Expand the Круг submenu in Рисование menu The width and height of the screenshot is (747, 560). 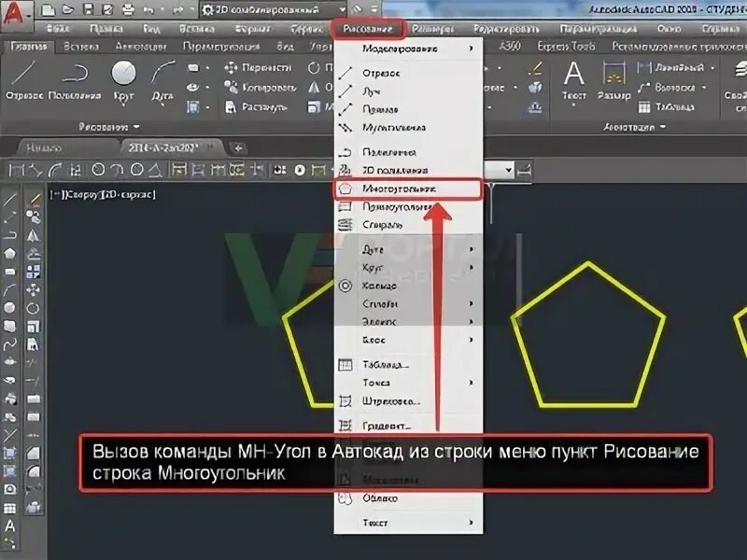click(x=409, y=267)
